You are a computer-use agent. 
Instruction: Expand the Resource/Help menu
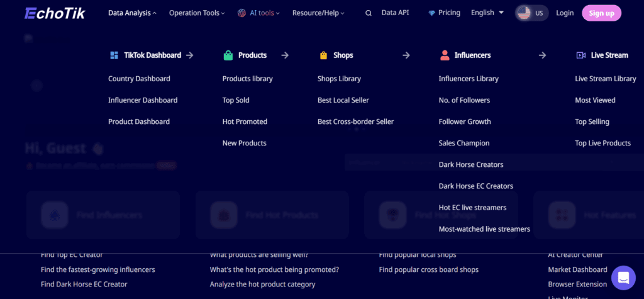tap(318, 13)
